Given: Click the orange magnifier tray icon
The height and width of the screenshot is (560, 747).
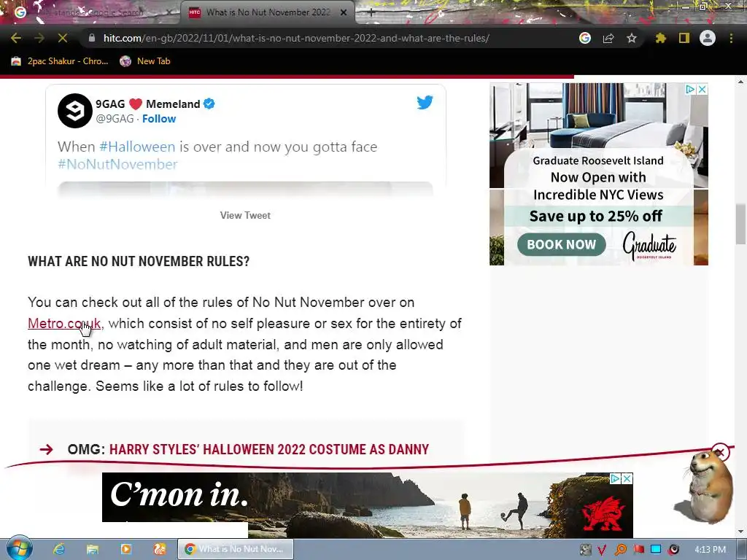Looking at the screenshot, I should (x=621, y=550).
